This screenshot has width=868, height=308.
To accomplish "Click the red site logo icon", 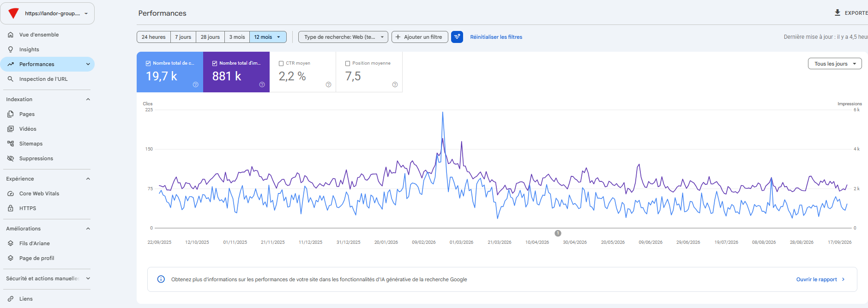I will coord(14,13).
